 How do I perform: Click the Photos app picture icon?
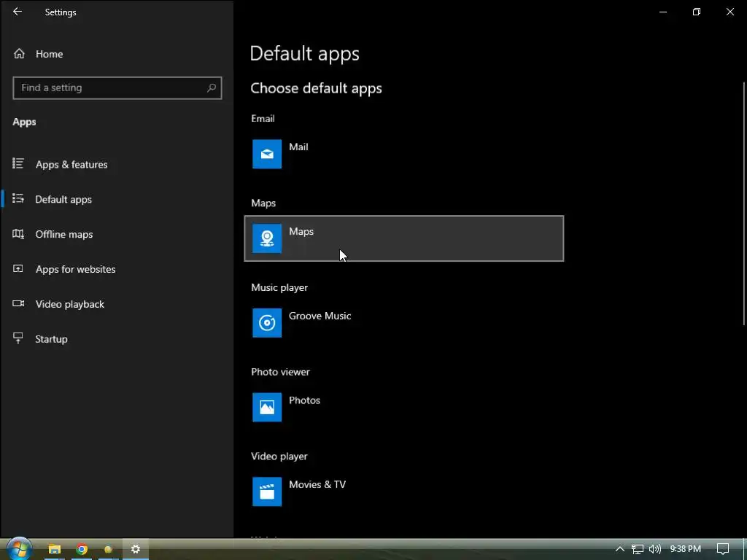point(267,407)
